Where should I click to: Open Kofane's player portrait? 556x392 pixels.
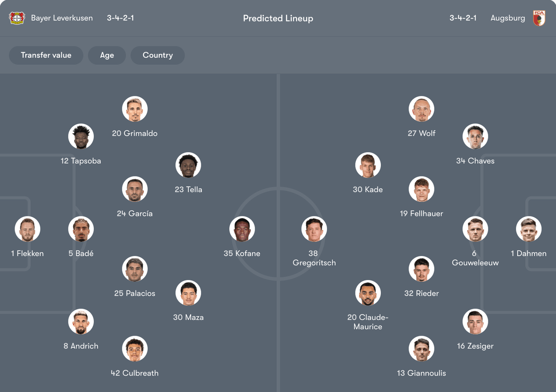[x=242, y=229]
